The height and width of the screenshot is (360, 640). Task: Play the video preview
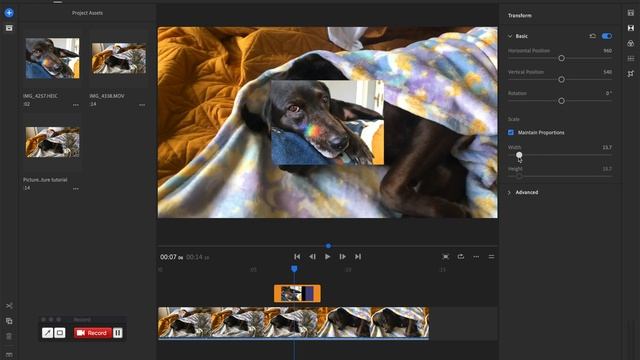click(x=327, y=256)
